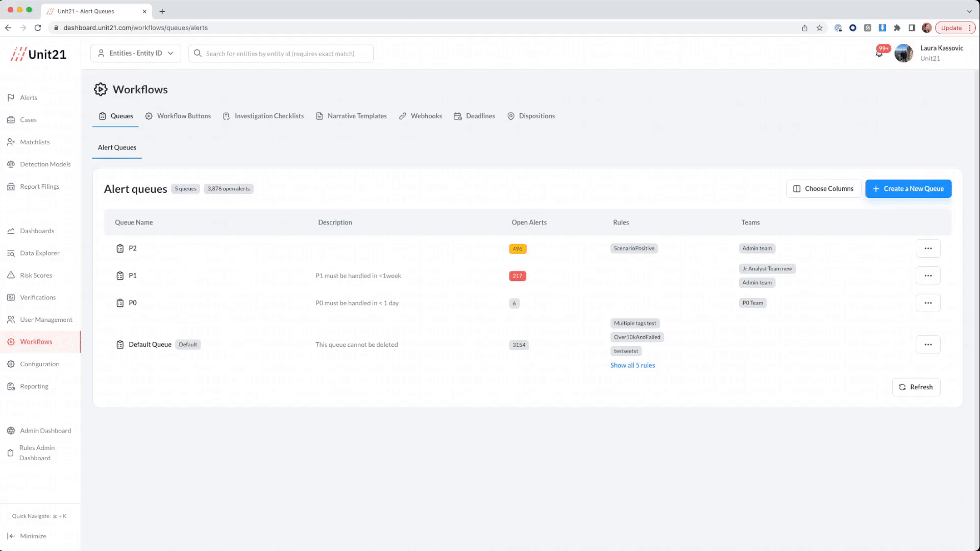Screen dimensions: 980x551
Task: Select the Alert Queues sub-tab
Action: [117, 147]
